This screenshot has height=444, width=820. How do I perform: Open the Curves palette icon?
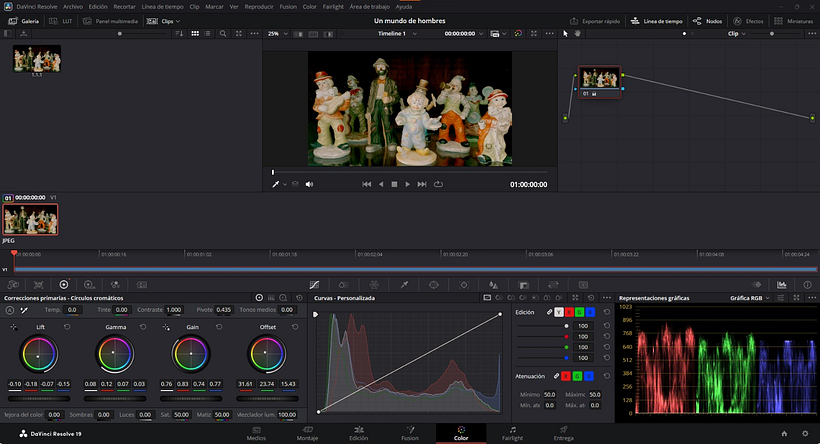point(313,285)
